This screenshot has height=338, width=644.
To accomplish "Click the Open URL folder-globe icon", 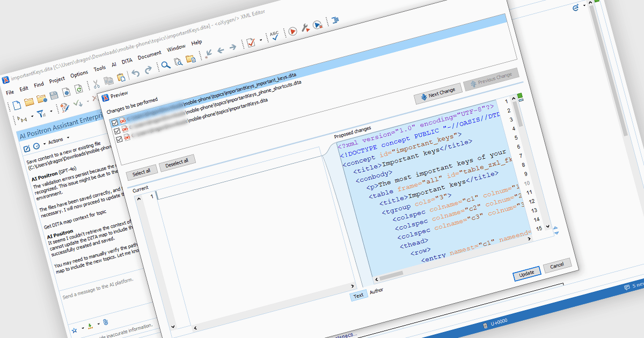I will (x=42, y=99).
